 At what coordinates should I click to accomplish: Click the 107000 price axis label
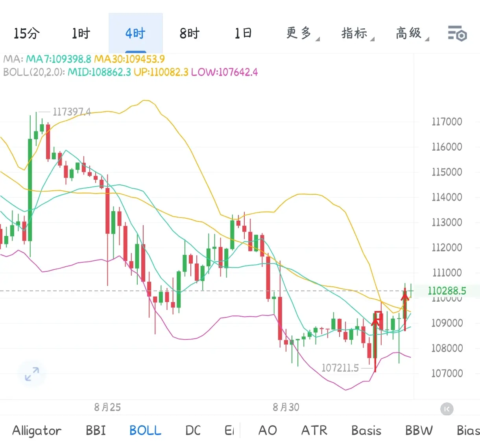(447, 374)
